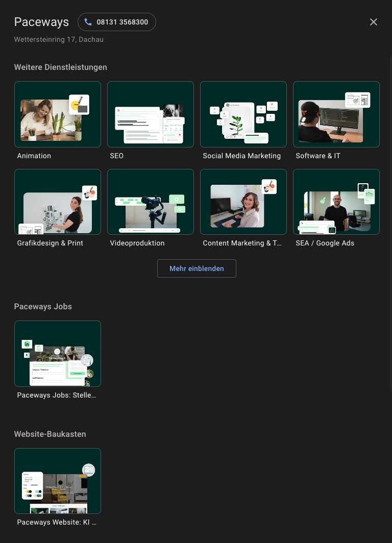Click the Animation label text
Viewport: 392px width, 543px height.
pyautogui.click(x=34, y=156)
